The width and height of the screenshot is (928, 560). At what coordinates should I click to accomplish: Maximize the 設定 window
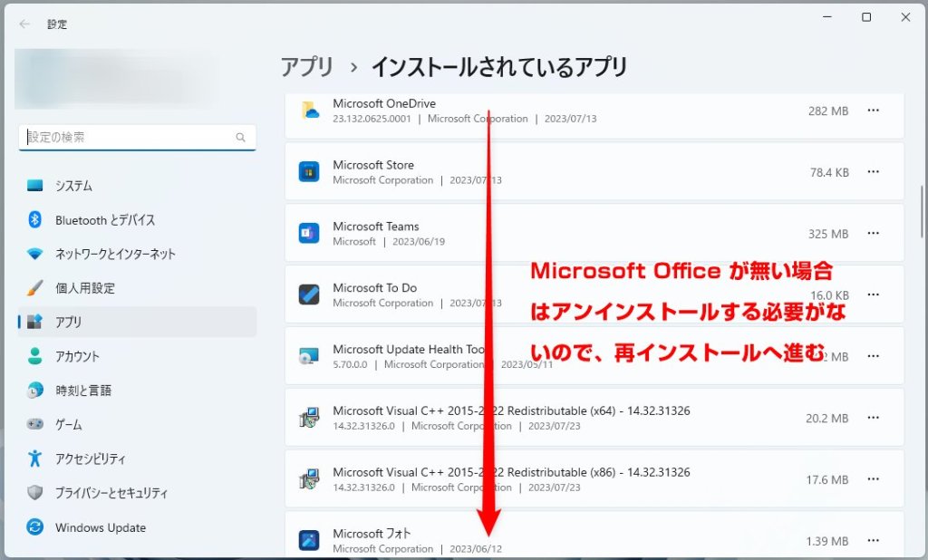(866, 17)
